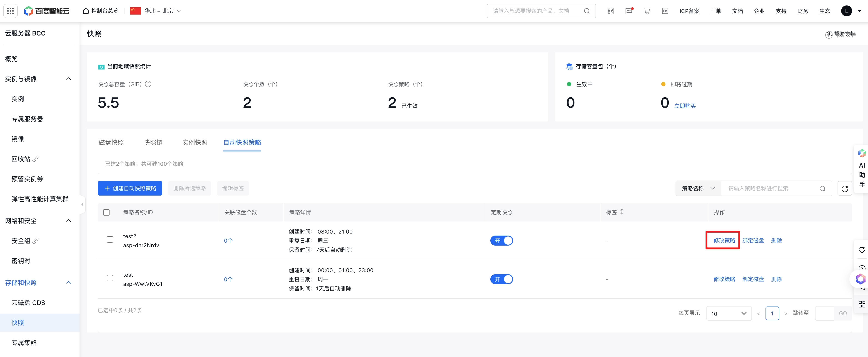The height and width of the screenshot is (357, 868).
Task: Click page number 1 in pagination
Action: coord(772,314)
